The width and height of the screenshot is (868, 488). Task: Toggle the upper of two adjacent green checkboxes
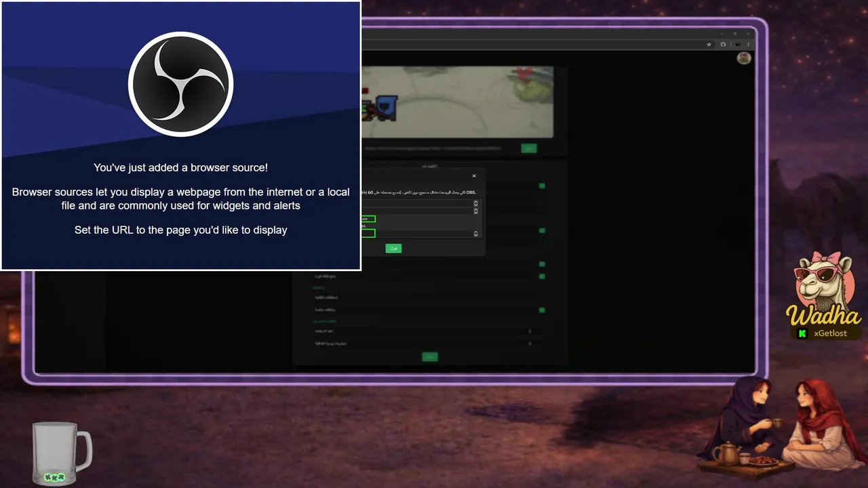[x=542, y=264]
